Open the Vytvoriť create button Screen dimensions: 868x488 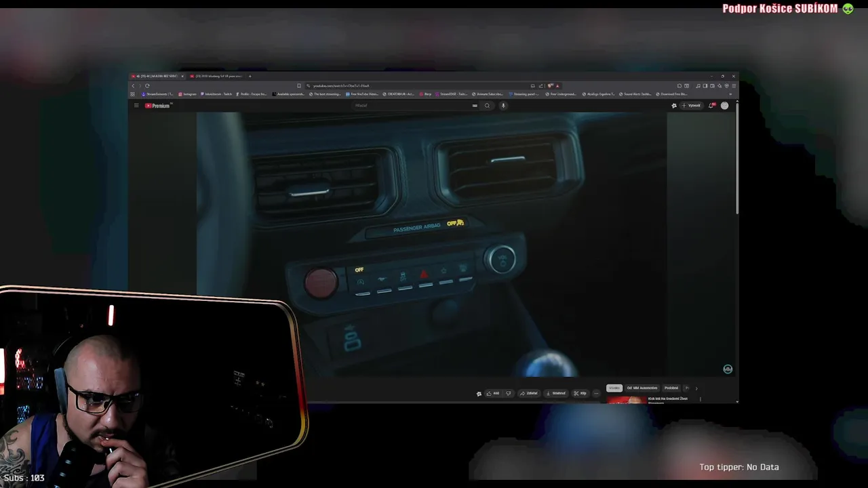[x=690, y=106]
